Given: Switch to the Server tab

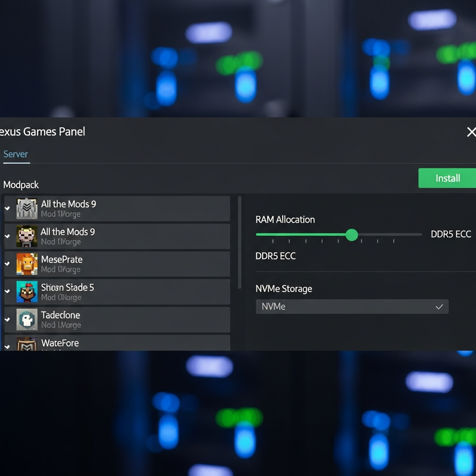Looking at the screenshot, I should [16, 154].
